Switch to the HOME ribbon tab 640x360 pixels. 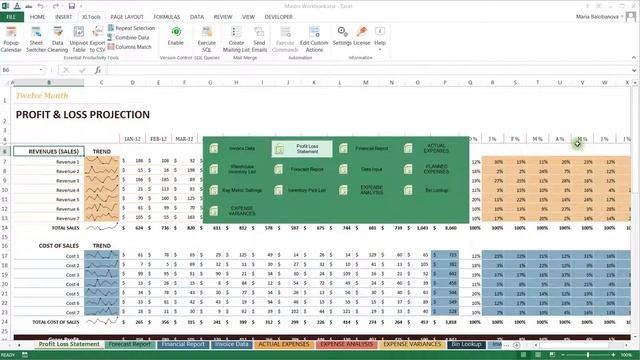point(37,17)
